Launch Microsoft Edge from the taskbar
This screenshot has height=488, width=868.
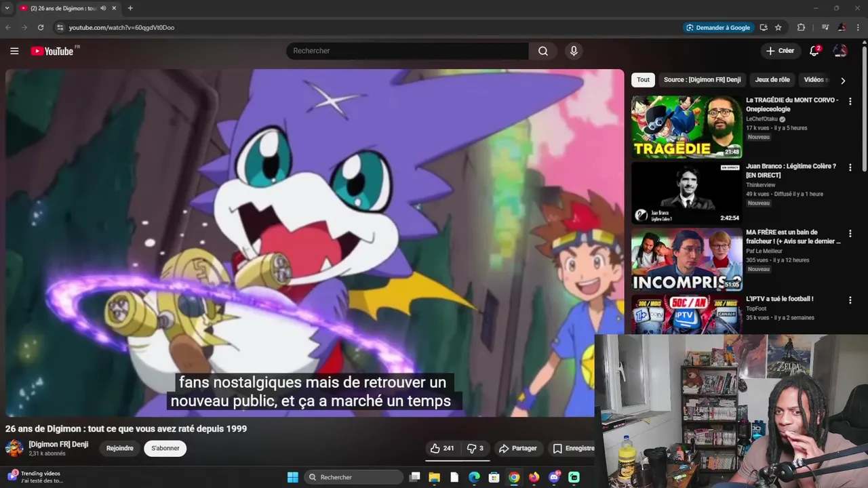[474, 477]
